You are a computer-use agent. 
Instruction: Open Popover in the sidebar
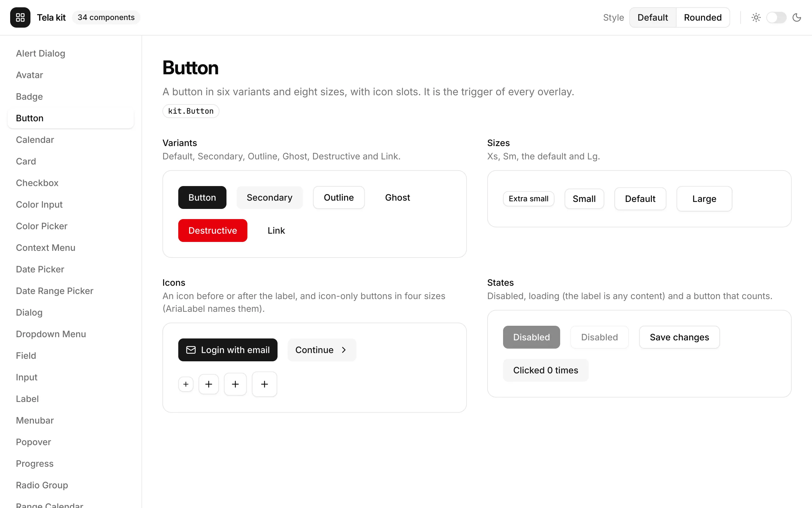tap(71, 442)
